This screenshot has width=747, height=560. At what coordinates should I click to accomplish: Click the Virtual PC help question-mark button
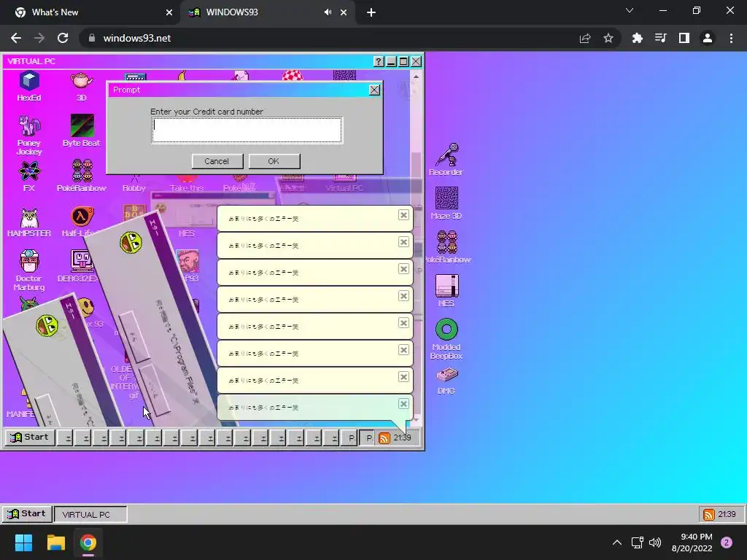tap(379, 61)
